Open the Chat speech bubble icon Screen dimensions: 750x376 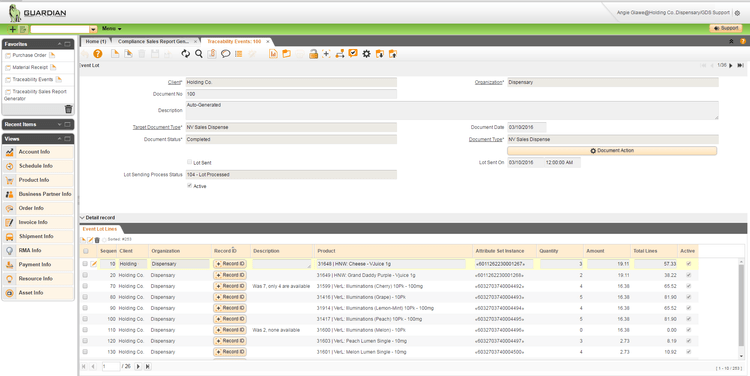pos(225,54)
